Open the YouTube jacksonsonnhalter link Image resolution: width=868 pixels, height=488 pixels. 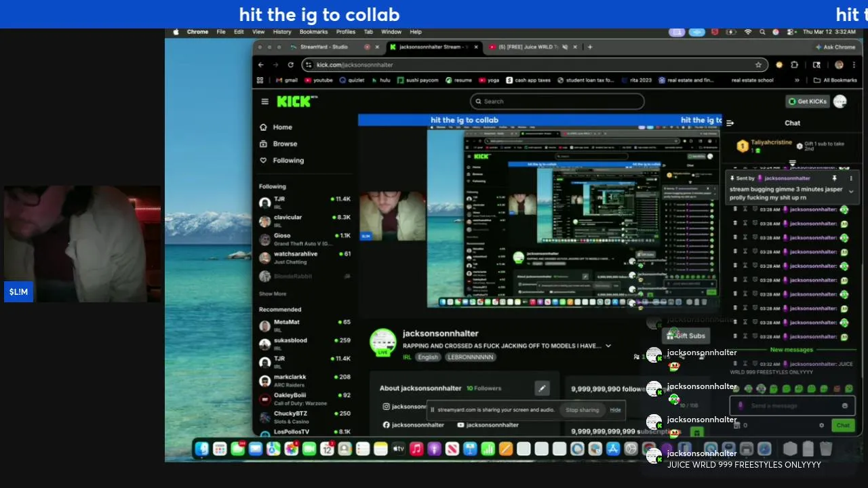[x=488, y=425]
